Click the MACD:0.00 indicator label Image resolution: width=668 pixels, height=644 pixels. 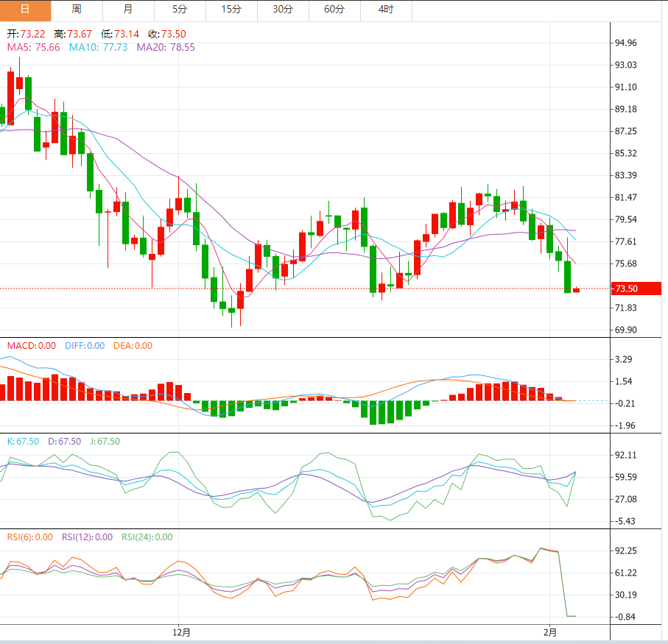(31, 346)
